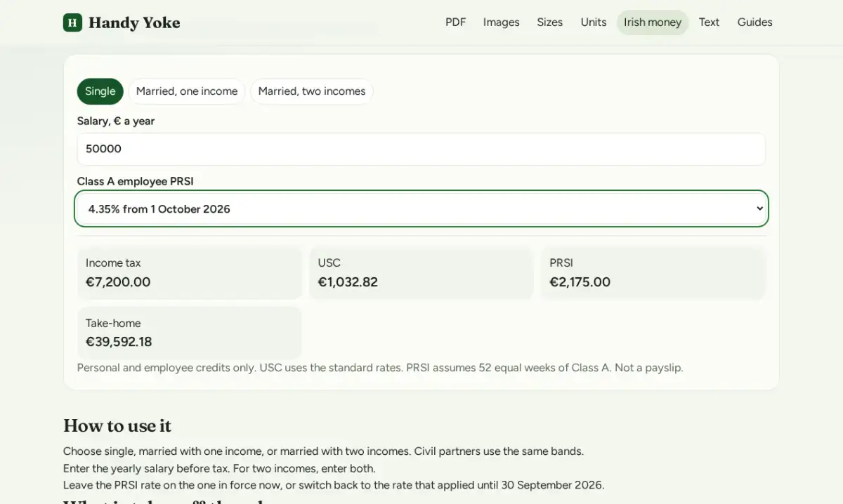The image size is (843, 504).
Task: Select the Single status option
Action: pos(100,91)
